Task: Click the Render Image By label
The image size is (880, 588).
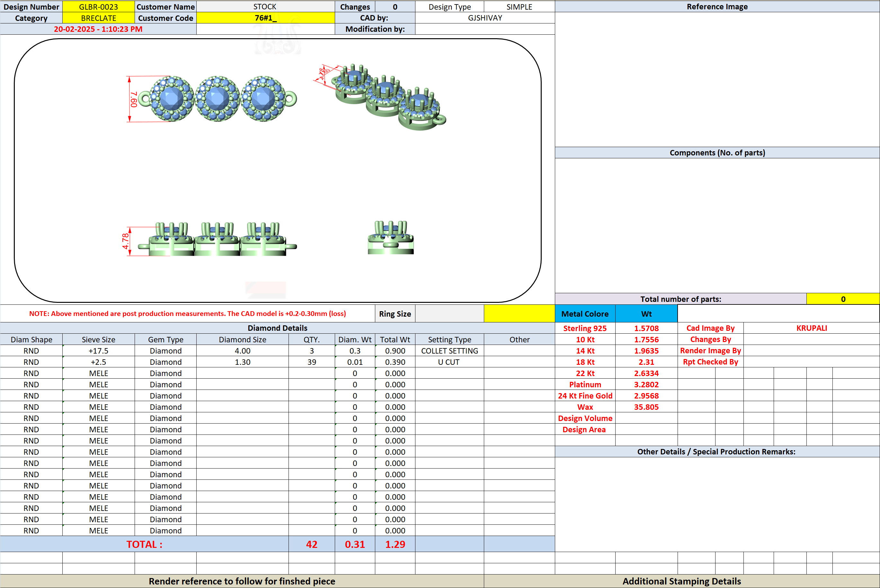Action: click(x=710, y=351)
